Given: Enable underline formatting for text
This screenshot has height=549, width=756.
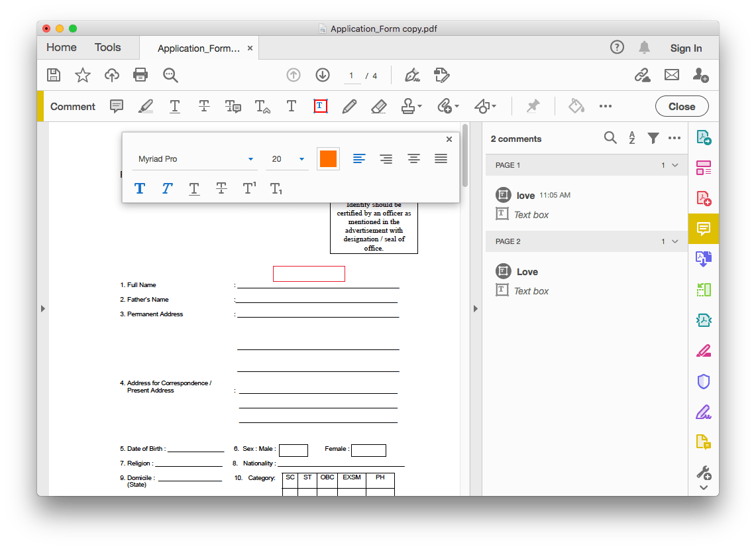Looking at the screenshot, I should pos(194,188).
